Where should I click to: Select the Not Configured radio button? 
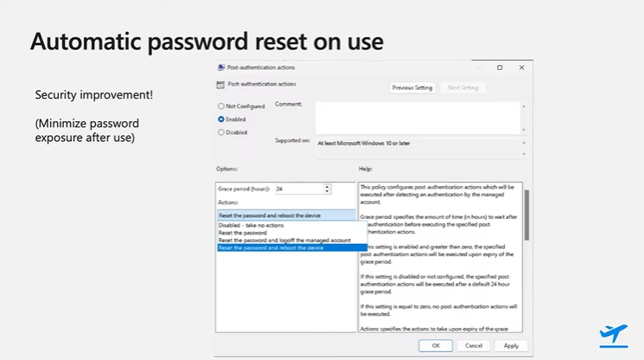(x=221, y=106)
